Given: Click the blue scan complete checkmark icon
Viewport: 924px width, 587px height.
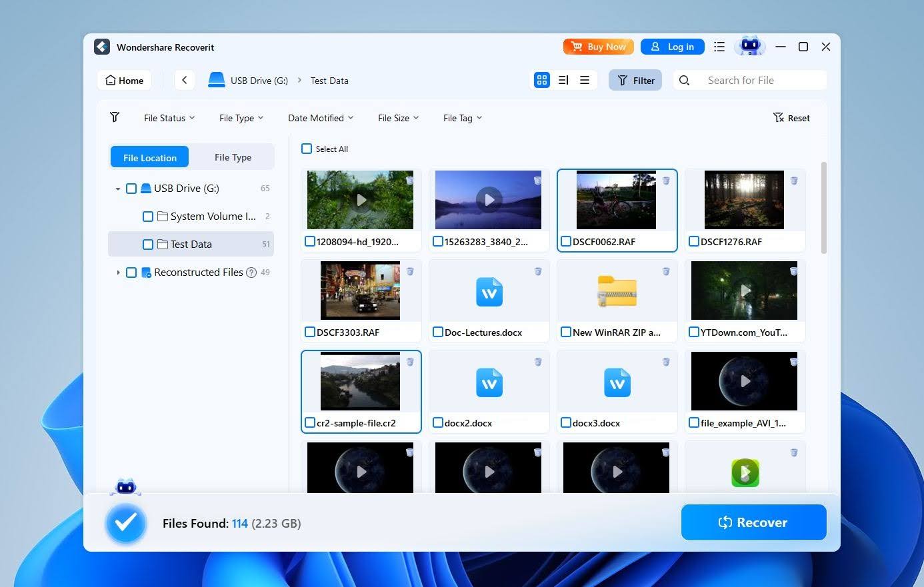Looking at the screenshot, I should 126,523.
